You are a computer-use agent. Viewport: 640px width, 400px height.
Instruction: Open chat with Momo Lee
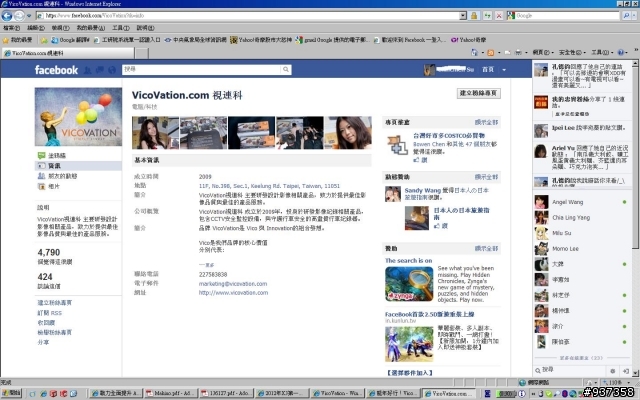tap(582, 249)
